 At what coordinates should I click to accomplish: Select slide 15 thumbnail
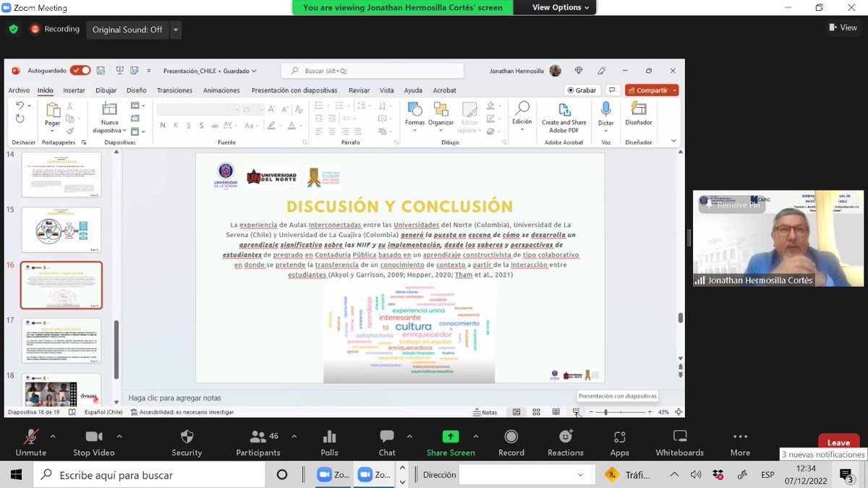[x=61, y=230]
